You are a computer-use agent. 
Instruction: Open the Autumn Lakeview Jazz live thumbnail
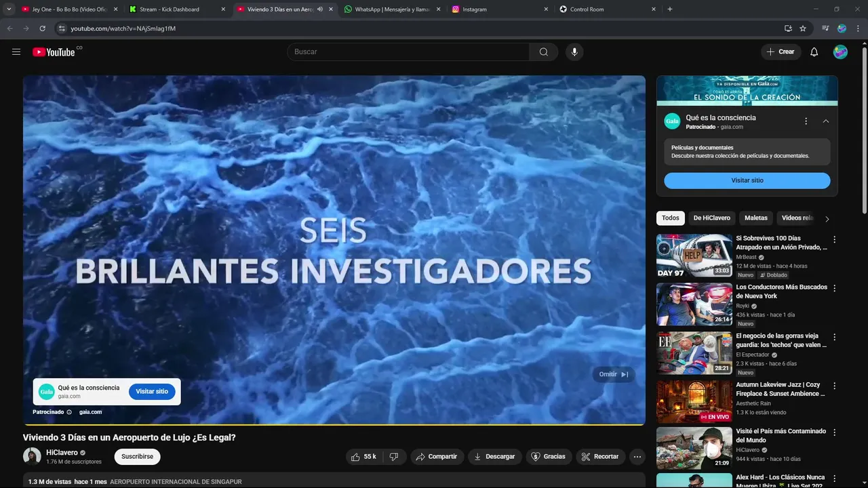click(x=694, y=402)
